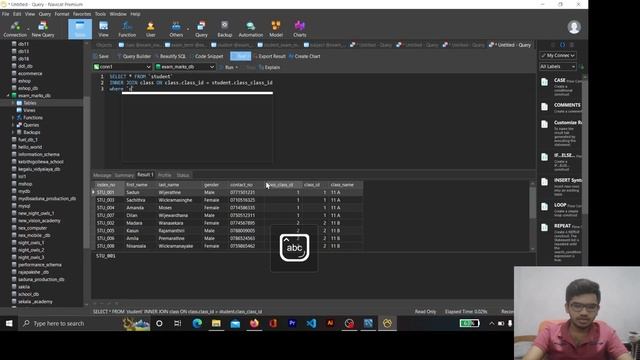640x360 pixels.
Task: Click the user profile avatar icon
Action: coord(574,27)
